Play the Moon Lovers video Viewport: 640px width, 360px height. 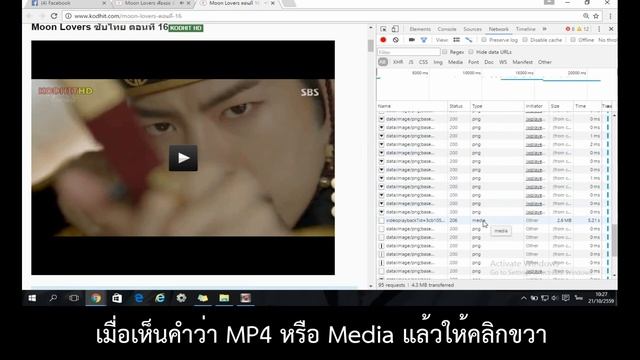coord(183,158)
